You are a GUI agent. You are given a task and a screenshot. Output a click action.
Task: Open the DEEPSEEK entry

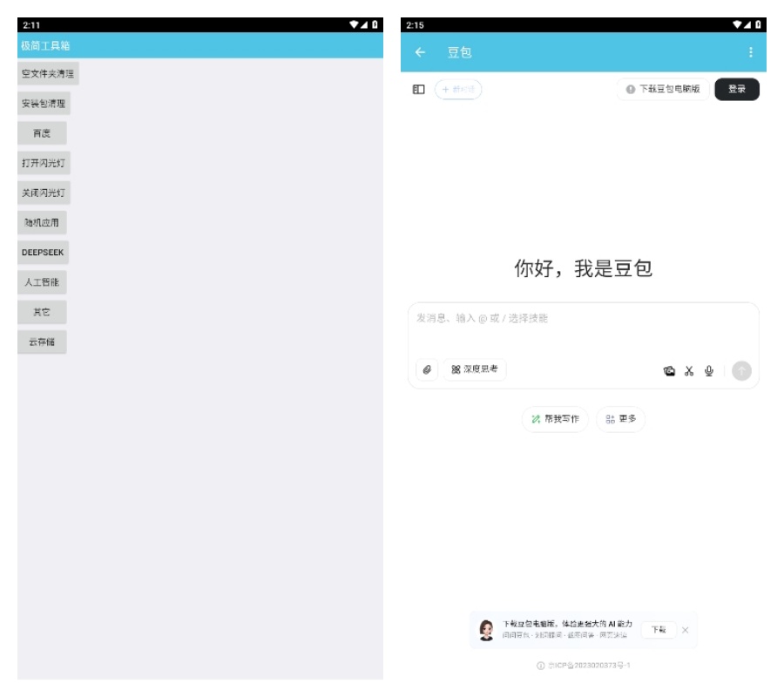pos(43,253)
